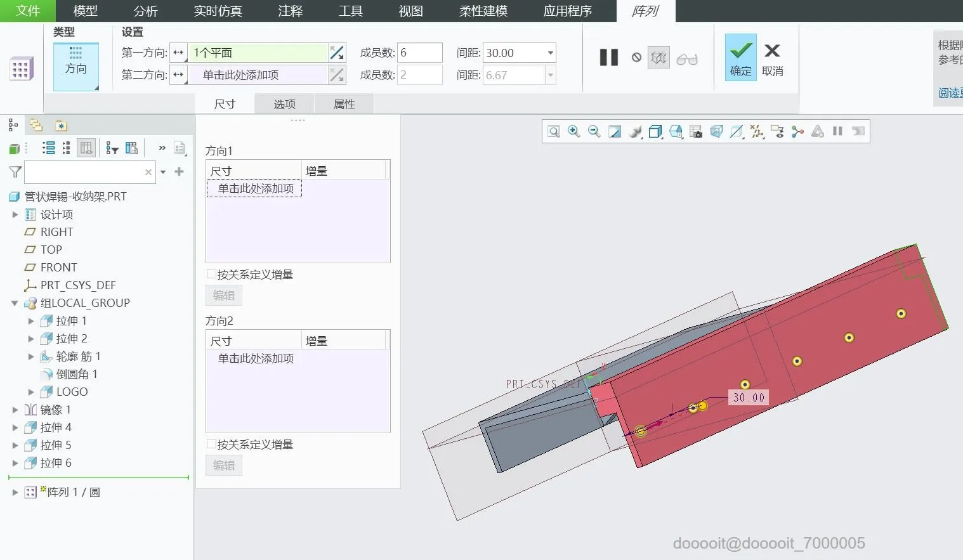Click the first direction member count field
963x560 pixels.
click(419, 53)
